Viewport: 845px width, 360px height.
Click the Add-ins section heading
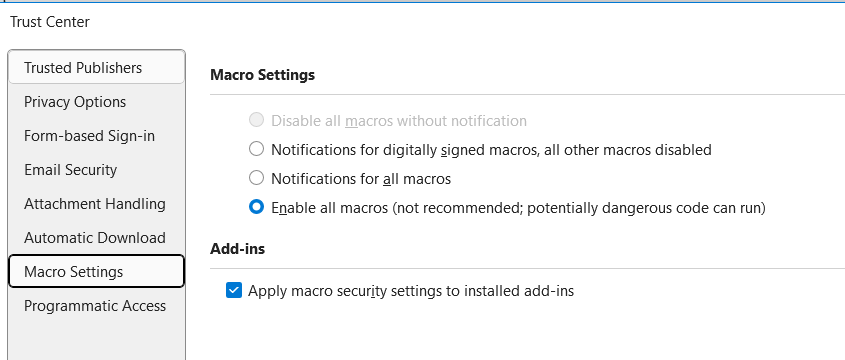click(237, 249)
